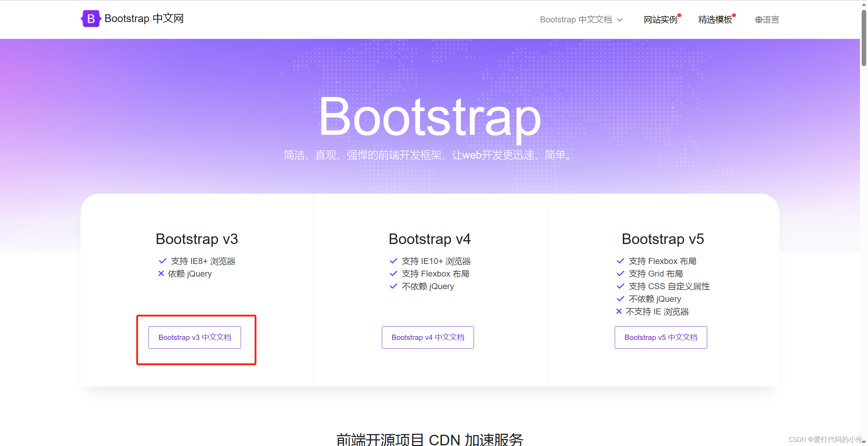The image size is (868, 446).
Task: Click the checkmark beside 支持 IE10+ 浏览器
Action: click(393, 261)
